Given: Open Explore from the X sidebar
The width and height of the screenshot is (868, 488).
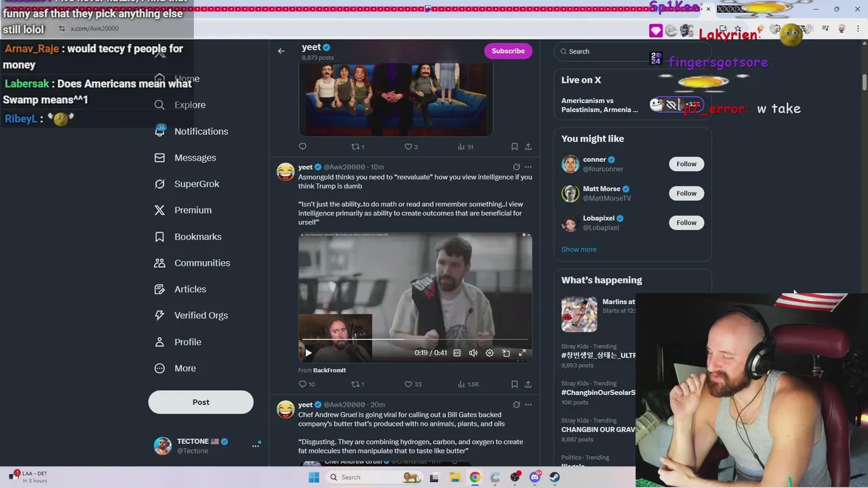Looking at the screenshot, I should coord(180,105).
